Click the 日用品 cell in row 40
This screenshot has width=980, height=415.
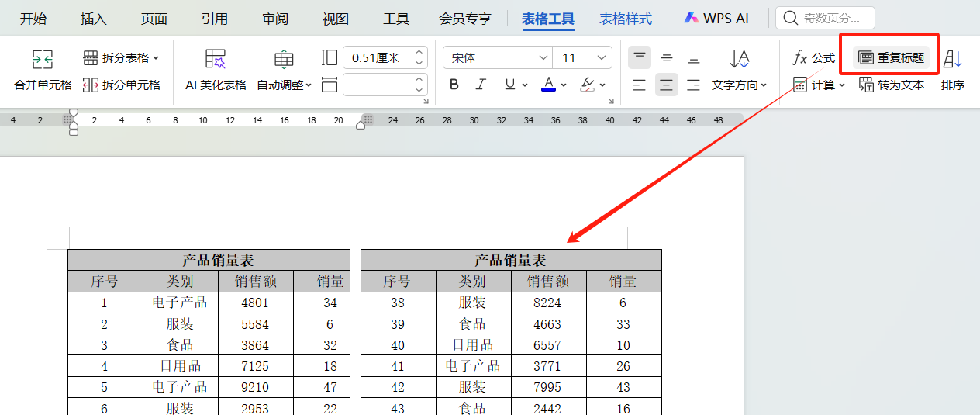tap(473, 344)
